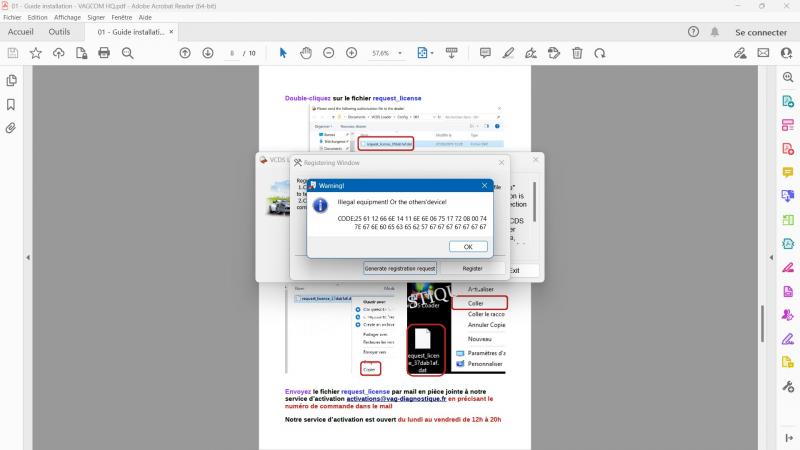Close the 01 - Guide installati... tab

pyautogui.click(x=171, y=32)
